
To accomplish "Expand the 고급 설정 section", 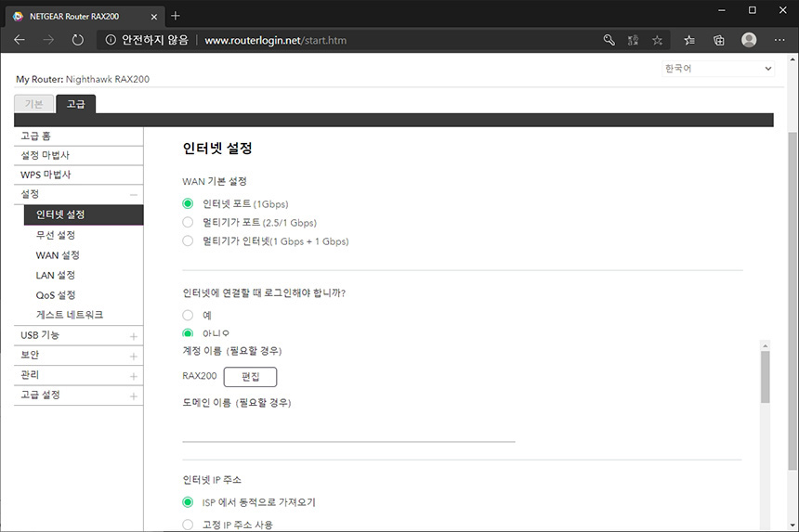I will [134, 396].
